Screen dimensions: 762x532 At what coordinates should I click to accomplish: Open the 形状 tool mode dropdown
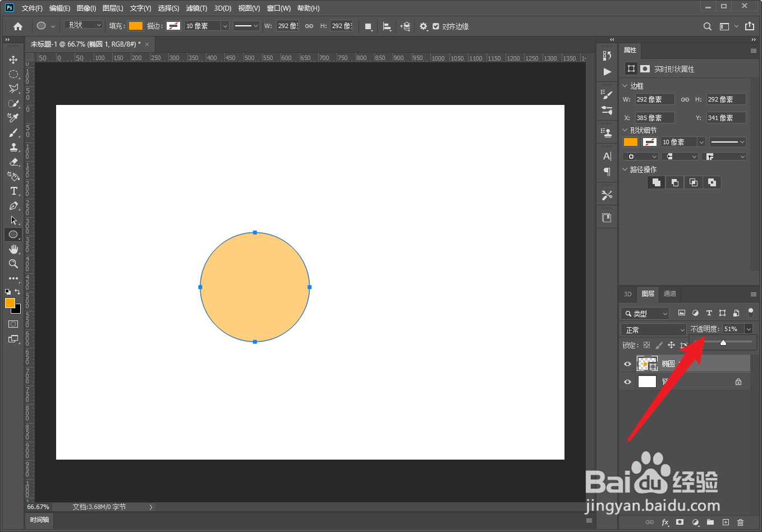pyautogui.click(x=84, y=25)
